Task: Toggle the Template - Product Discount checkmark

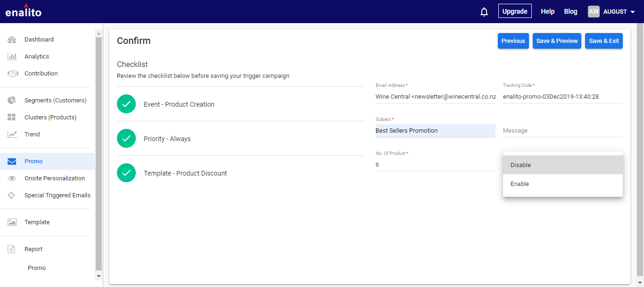Action: (126, 173)
